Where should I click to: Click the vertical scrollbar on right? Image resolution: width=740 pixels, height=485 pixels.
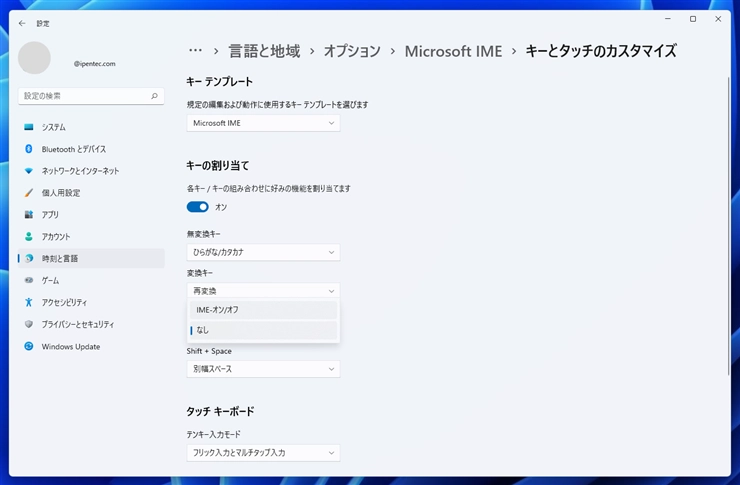point(728,226)
